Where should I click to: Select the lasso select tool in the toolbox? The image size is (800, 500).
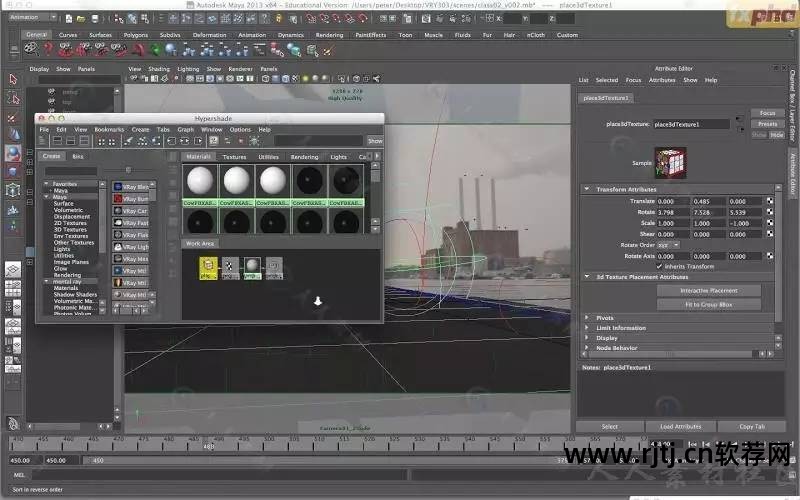point(13,98)
